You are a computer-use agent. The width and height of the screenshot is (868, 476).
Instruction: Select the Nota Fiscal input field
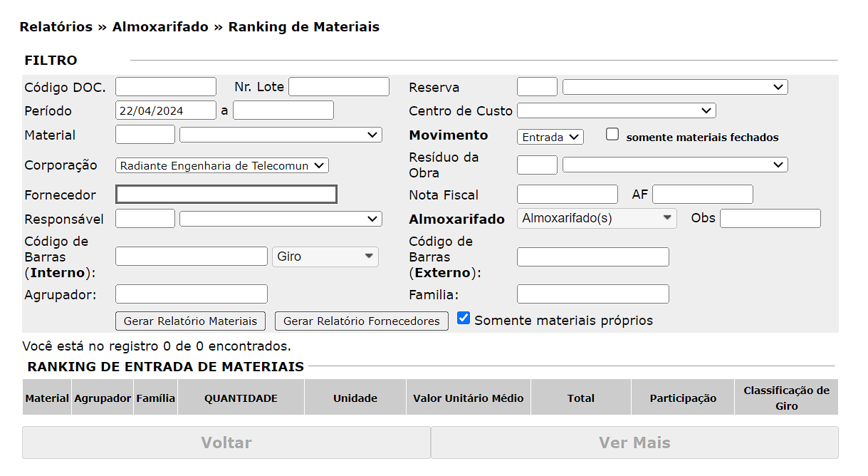click(567, 195)
